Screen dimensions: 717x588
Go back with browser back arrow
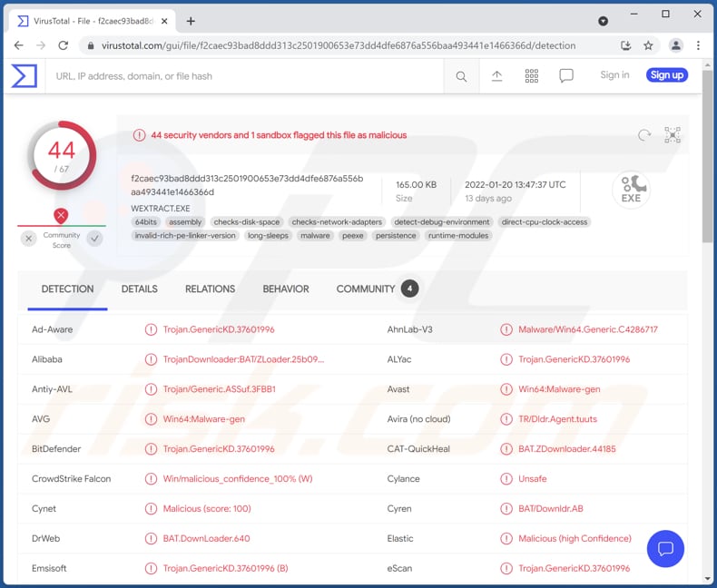point(19,45)
